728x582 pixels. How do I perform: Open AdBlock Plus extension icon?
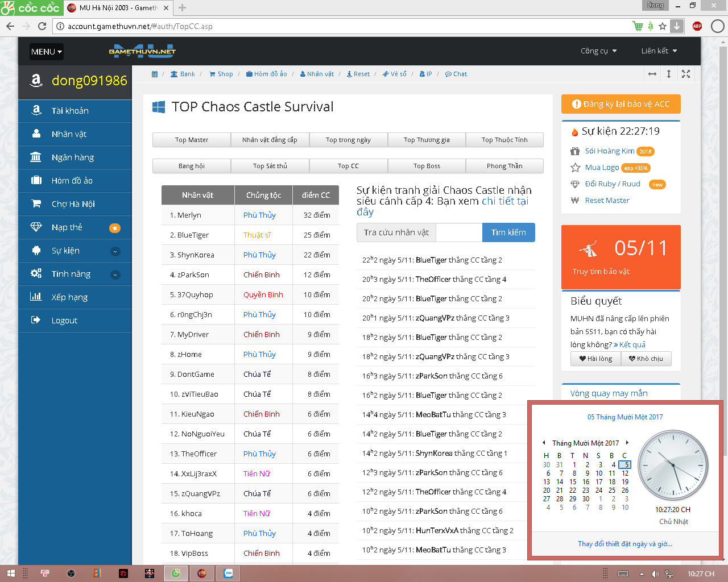point(697,26)
